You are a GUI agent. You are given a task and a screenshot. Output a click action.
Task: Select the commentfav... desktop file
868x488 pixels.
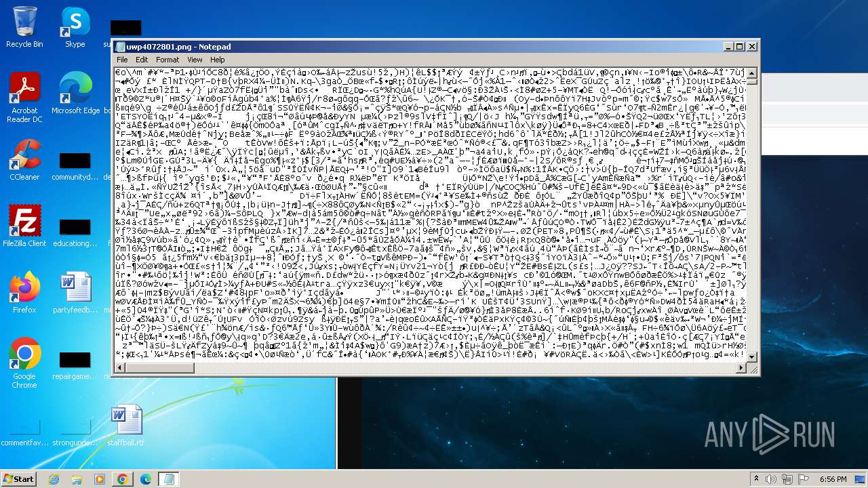pos(24,433)
